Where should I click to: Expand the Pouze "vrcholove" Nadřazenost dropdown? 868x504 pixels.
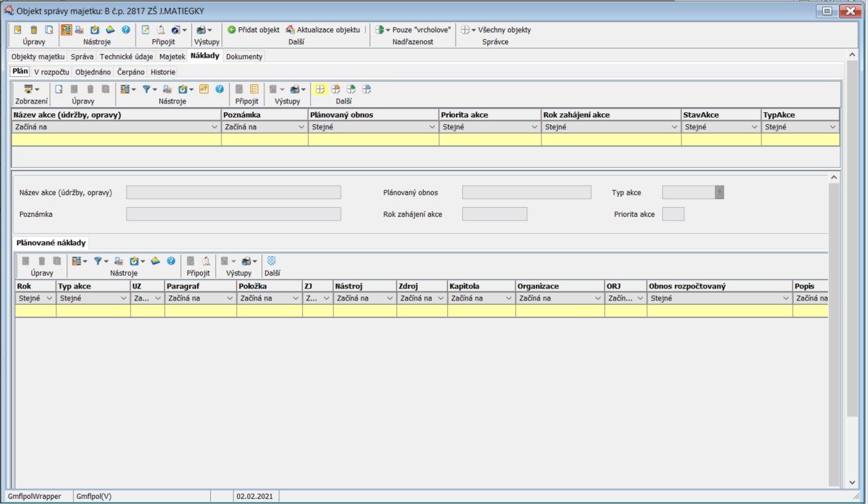[x=414, y=30]
